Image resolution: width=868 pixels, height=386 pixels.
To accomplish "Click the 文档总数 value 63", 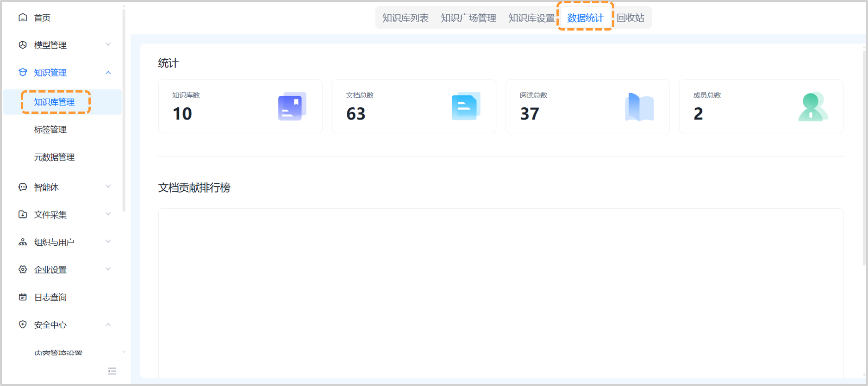I will point(356,114).
